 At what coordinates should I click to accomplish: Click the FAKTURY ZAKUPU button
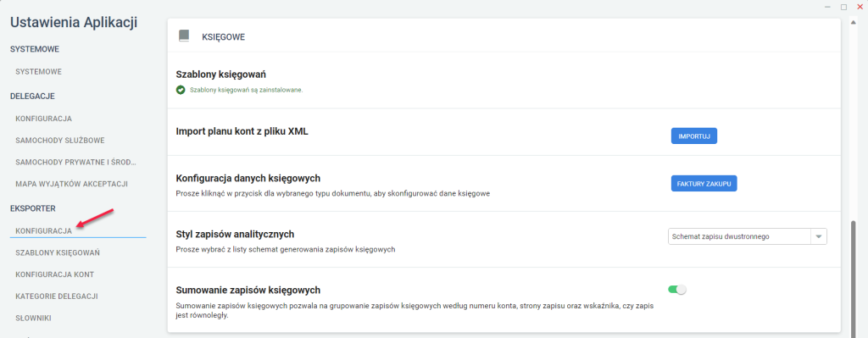pos(704,184)
